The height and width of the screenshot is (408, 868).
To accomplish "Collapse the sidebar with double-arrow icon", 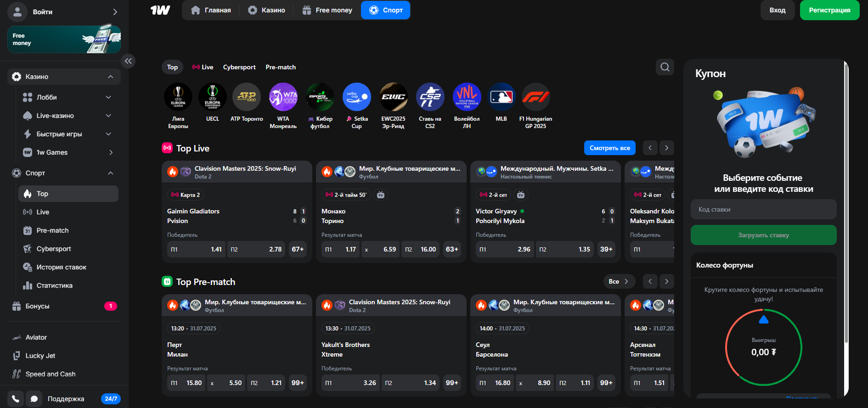I will coord(128,61).
